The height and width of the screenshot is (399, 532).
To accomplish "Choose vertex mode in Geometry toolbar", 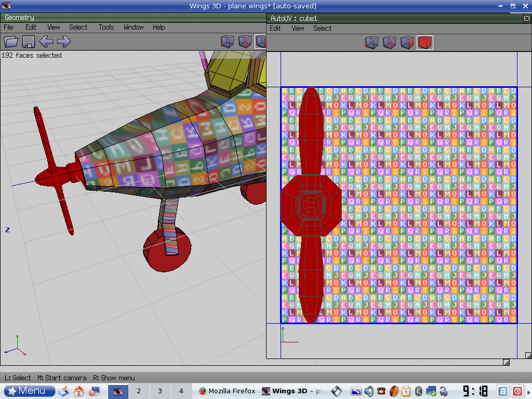I will point(228,42).
